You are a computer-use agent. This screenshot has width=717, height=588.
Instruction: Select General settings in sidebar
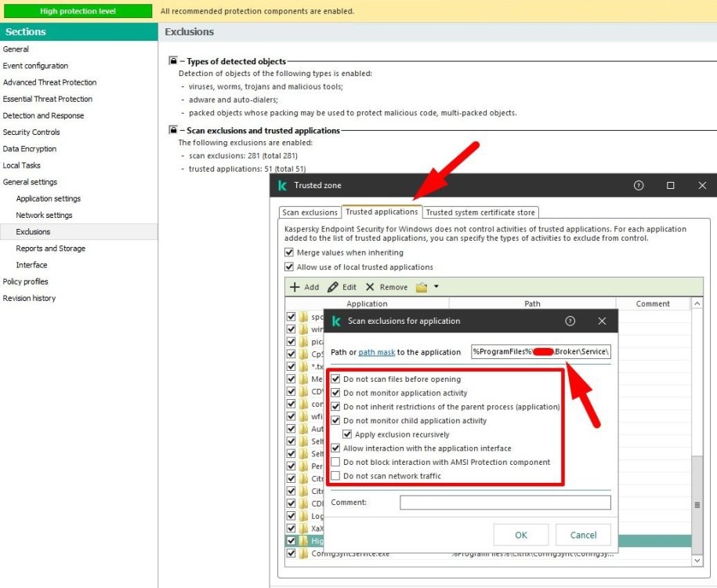coord(30,182)
